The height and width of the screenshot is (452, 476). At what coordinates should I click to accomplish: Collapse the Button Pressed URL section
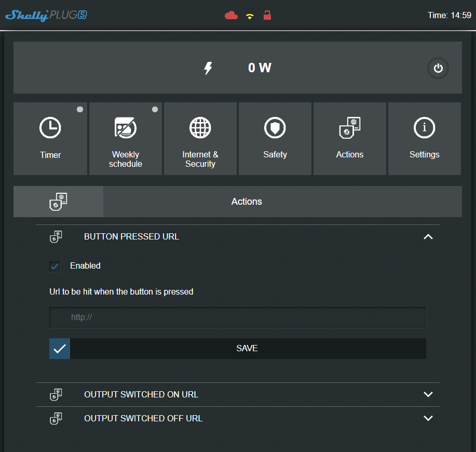(428, 237)
